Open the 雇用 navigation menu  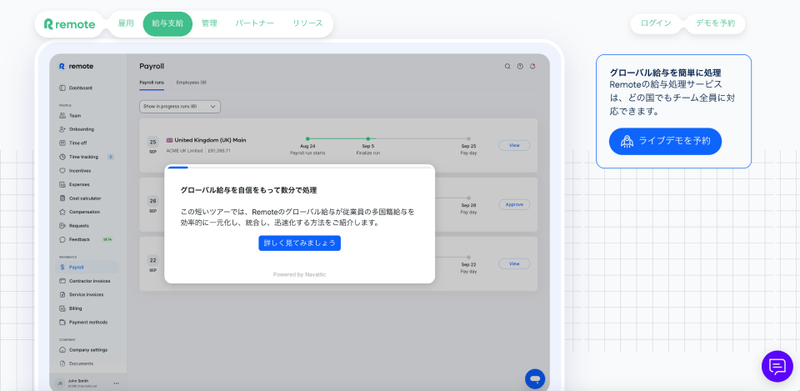point(126,23)
